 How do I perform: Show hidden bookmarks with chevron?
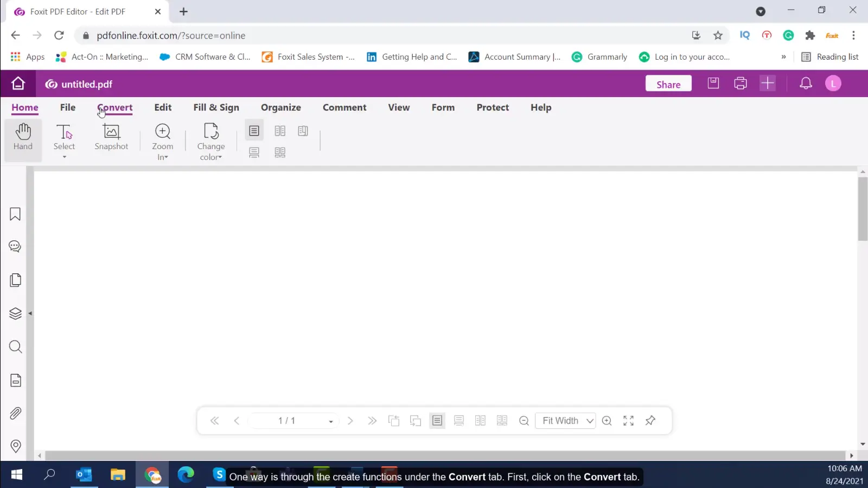click(x=783, y=57)
